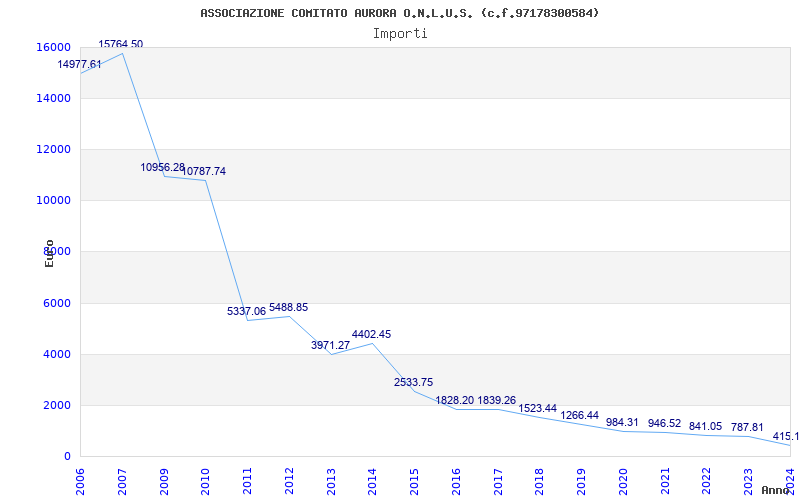Click the value 3971.27

(331, 345)
